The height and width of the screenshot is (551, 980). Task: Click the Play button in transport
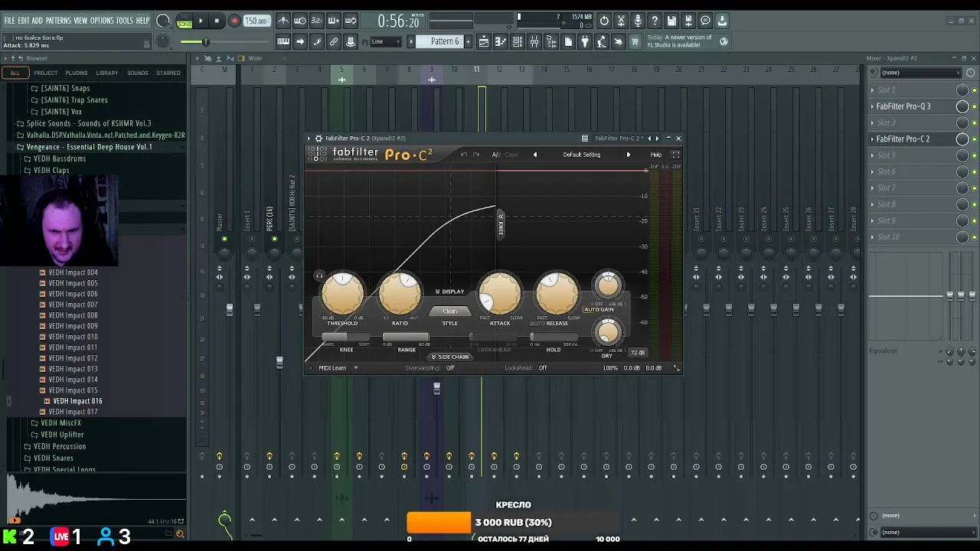click(x=201, y=21)
